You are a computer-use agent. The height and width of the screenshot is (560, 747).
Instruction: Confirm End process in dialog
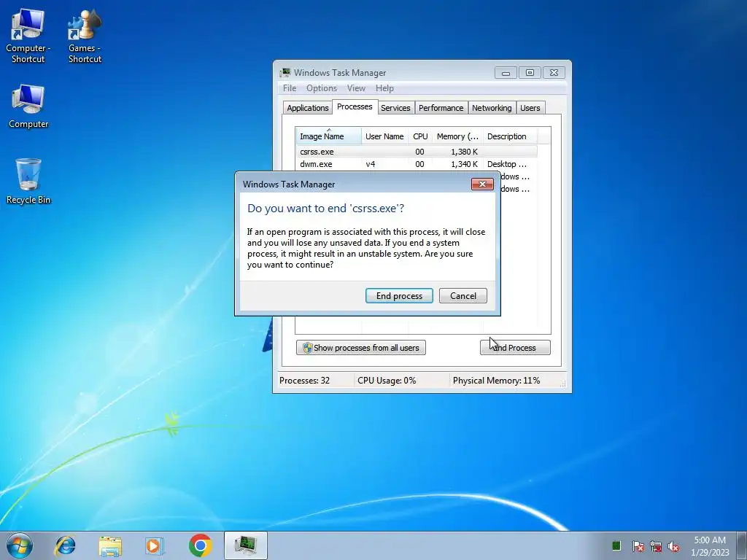click(x=399, y=296)
